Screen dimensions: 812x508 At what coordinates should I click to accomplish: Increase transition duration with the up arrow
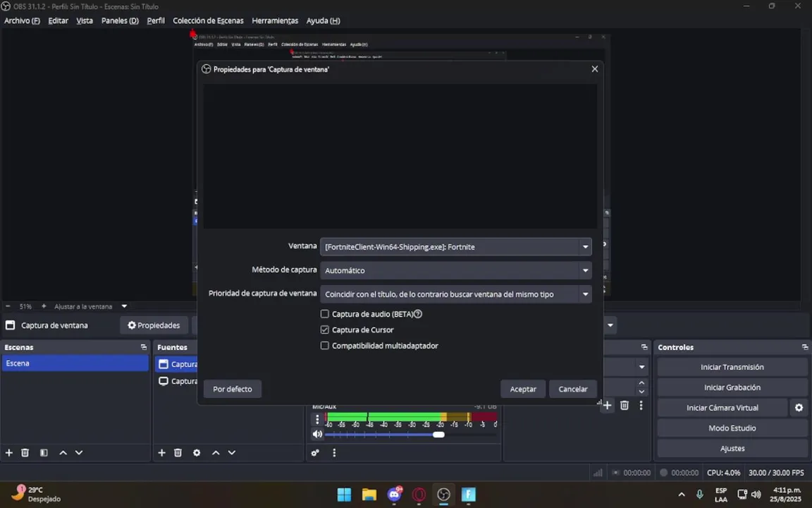coord(641,383)
